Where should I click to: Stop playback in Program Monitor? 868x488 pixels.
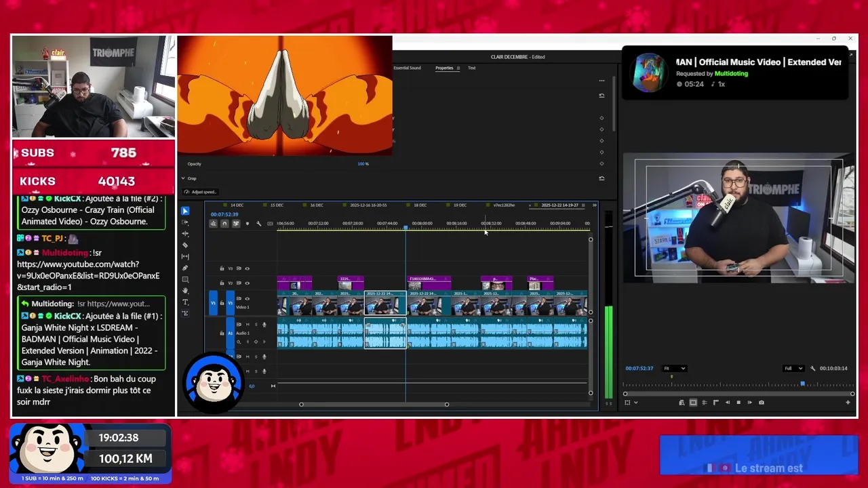[x=738, y=403]
